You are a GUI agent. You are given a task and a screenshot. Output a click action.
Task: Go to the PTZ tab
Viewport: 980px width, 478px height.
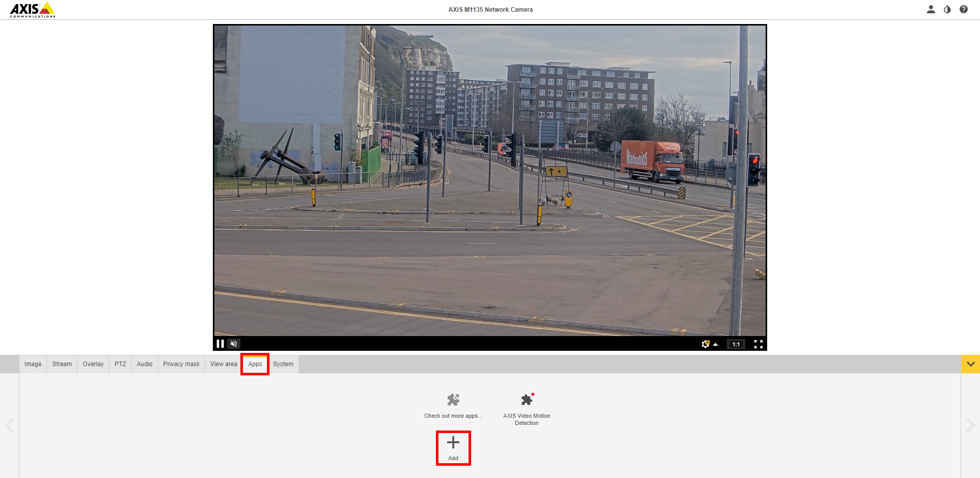[x=120, y=364]
